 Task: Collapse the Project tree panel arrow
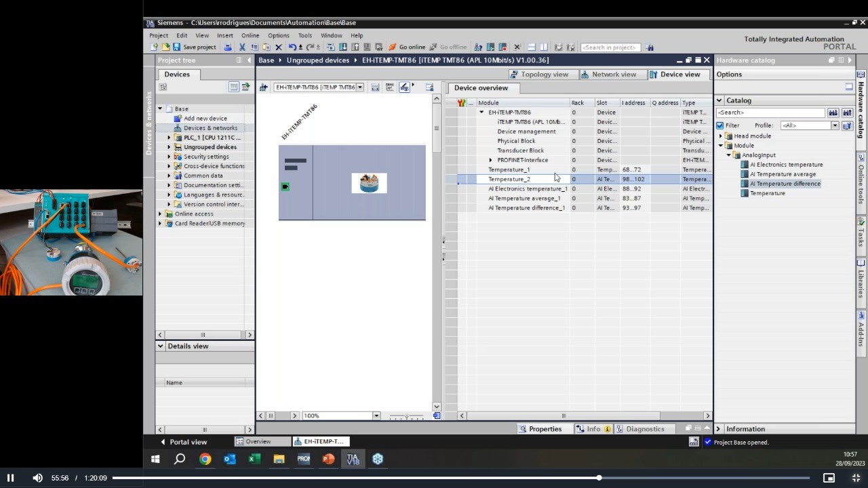point(249,60)
